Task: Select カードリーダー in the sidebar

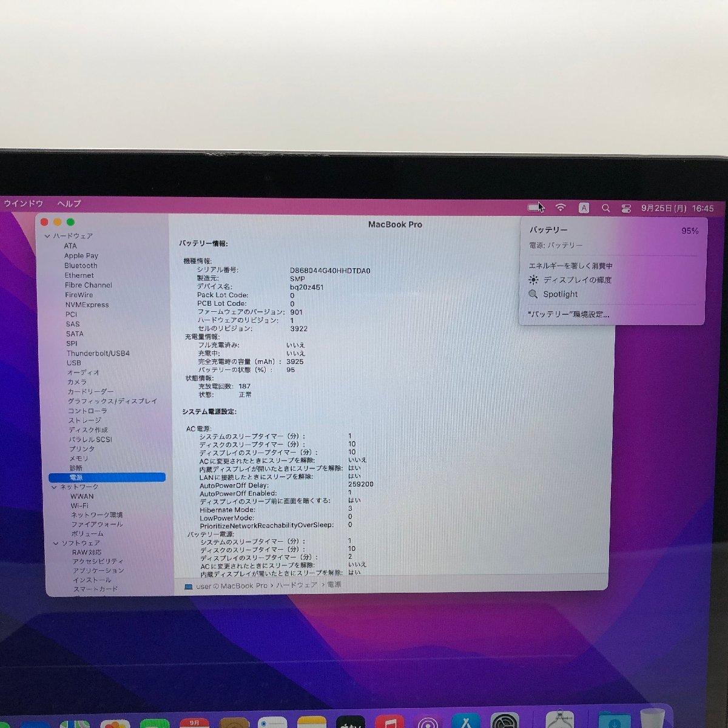Action: [90, 392]
